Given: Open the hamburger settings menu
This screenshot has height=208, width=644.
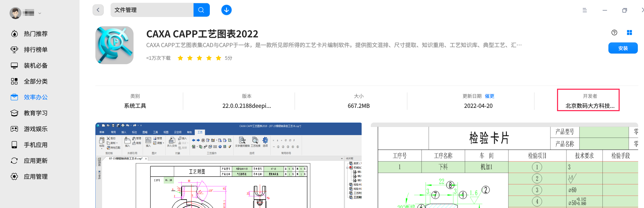Looking at the screenshot, I should point(585,10).
